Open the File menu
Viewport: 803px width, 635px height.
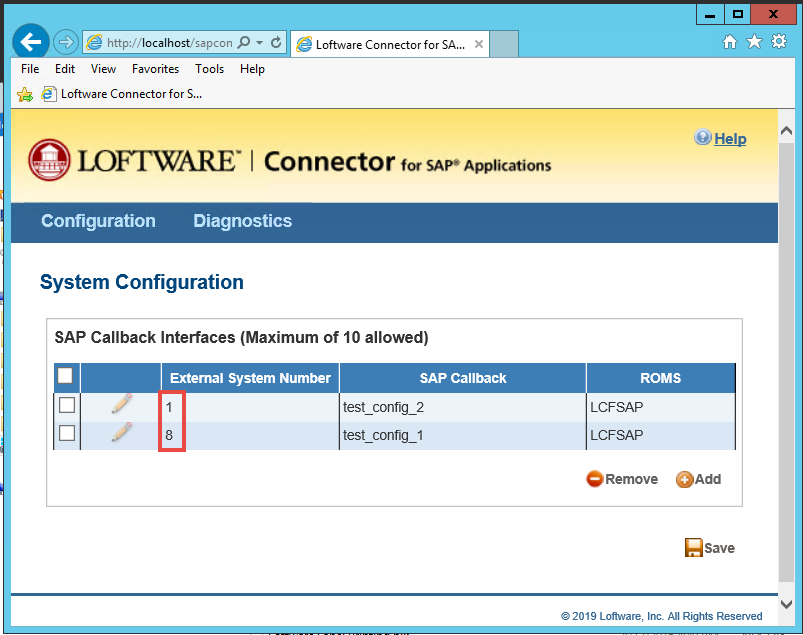coord(30,69)
